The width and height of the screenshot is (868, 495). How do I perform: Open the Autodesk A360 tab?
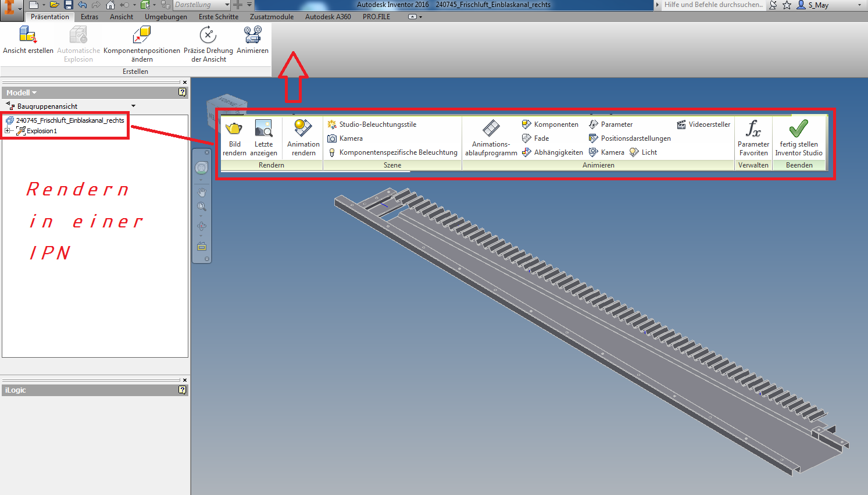pyautogui.click(x=328, y=16)
